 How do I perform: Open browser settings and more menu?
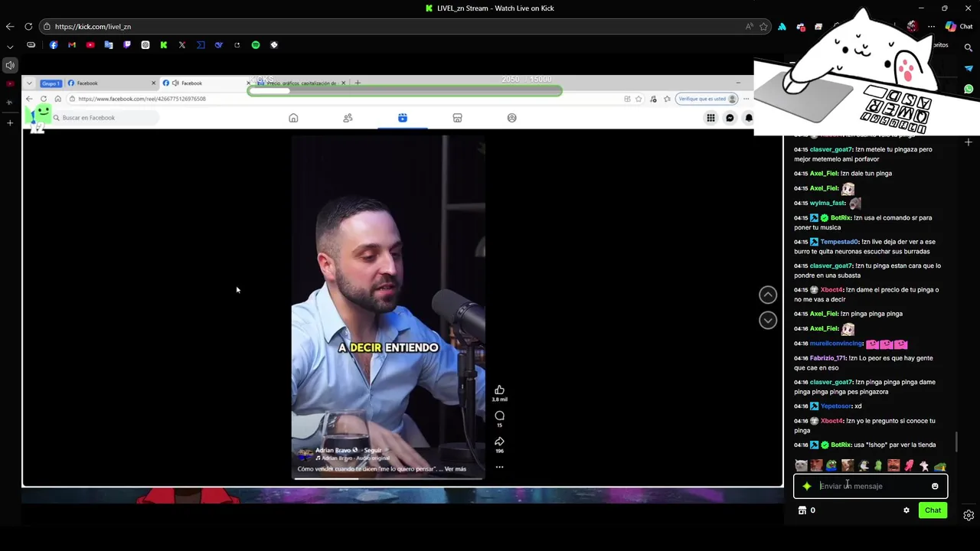[931, 27]
